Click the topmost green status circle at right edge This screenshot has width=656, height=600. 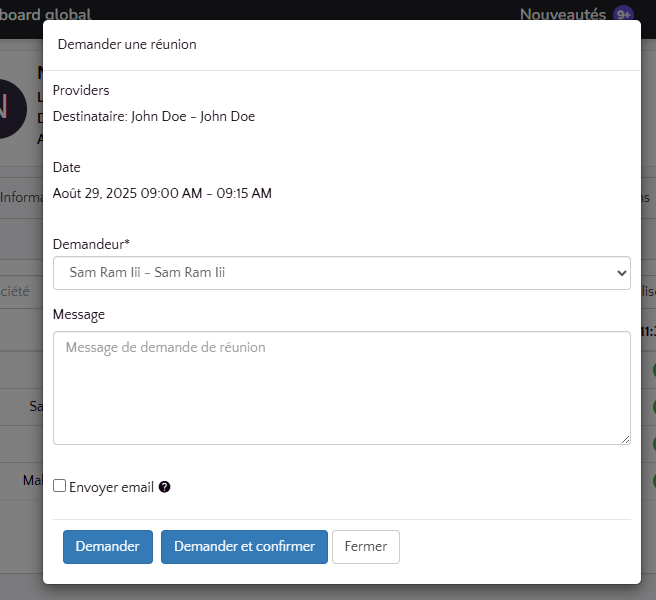coord(652,371)
